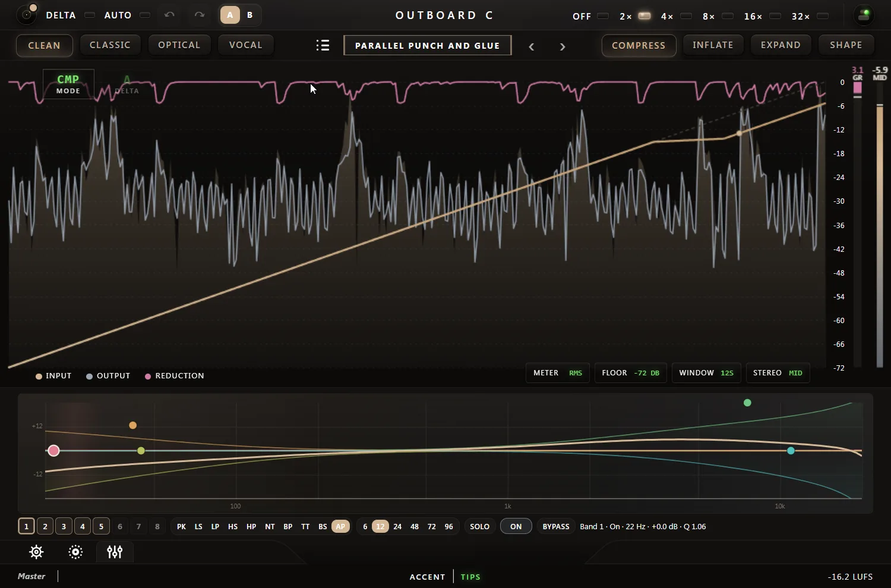
Task: Turn oversampling OFF
Action: point(603,16)
